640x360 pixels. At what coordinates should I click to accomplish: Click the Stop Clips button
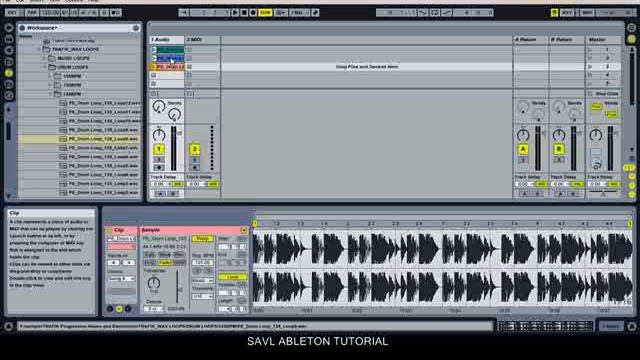pos(603,94)
